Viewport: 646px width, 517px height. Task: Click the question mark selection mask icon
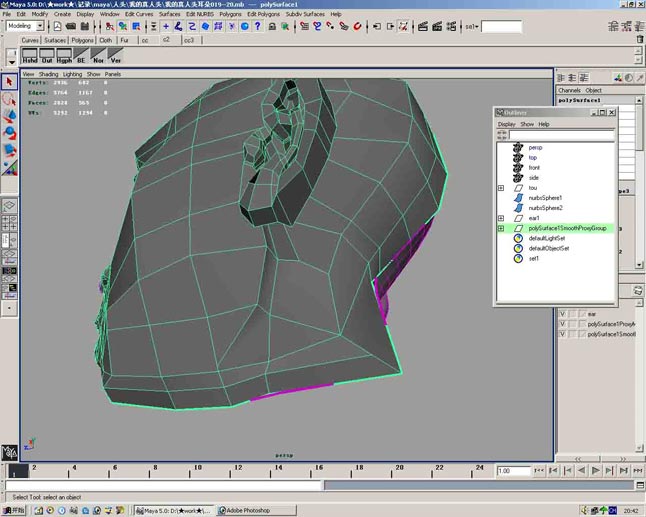coord(258,26)
